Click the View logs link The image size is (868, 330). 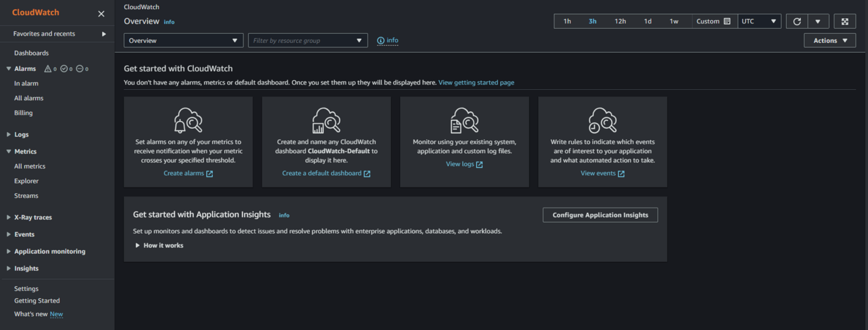[460, 164]
